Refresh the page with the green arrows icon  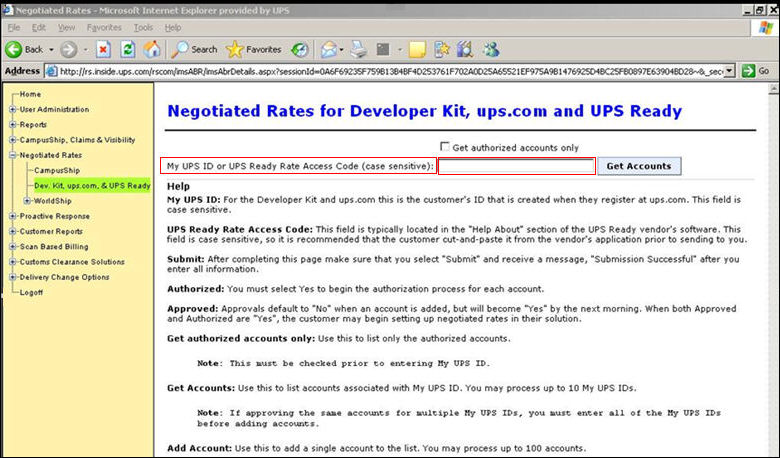[128, 49]
